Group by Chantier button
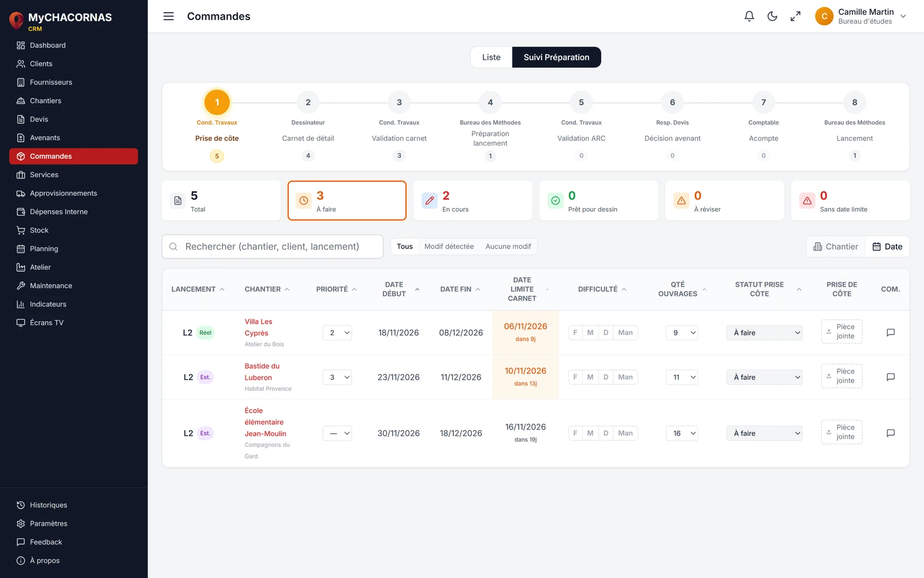This screenshot has height=578, width=924. [836, 246]
